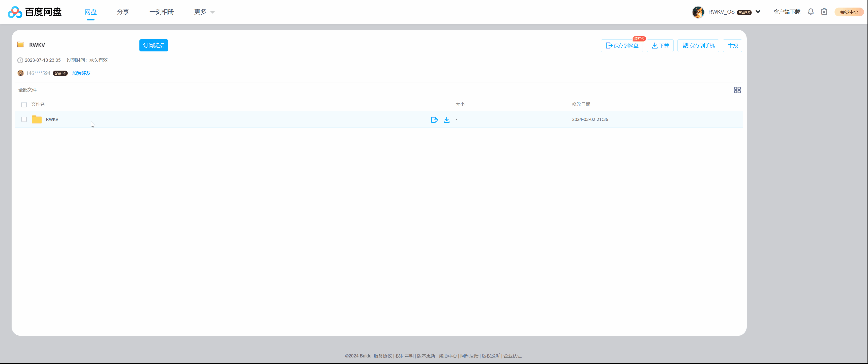This screenshot has height=364, width=868.
Task: Click 加为好友 link
Action: [81, 73]
